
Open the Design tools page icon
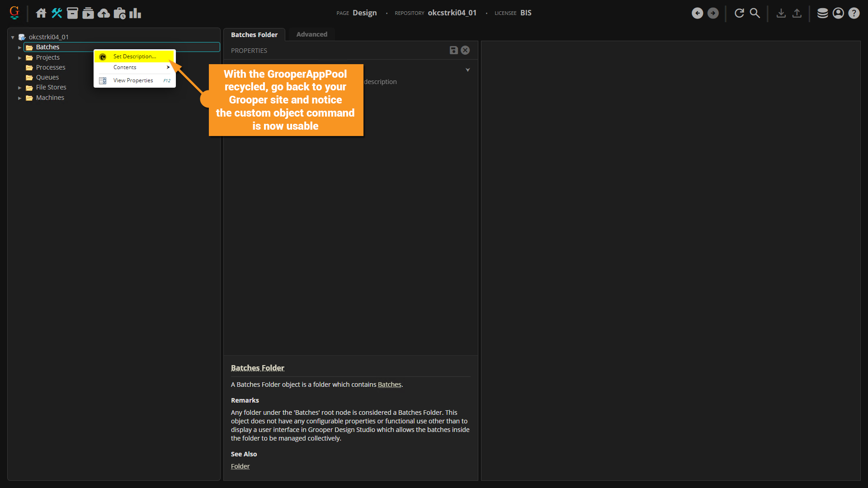click(x=57, y=13)
